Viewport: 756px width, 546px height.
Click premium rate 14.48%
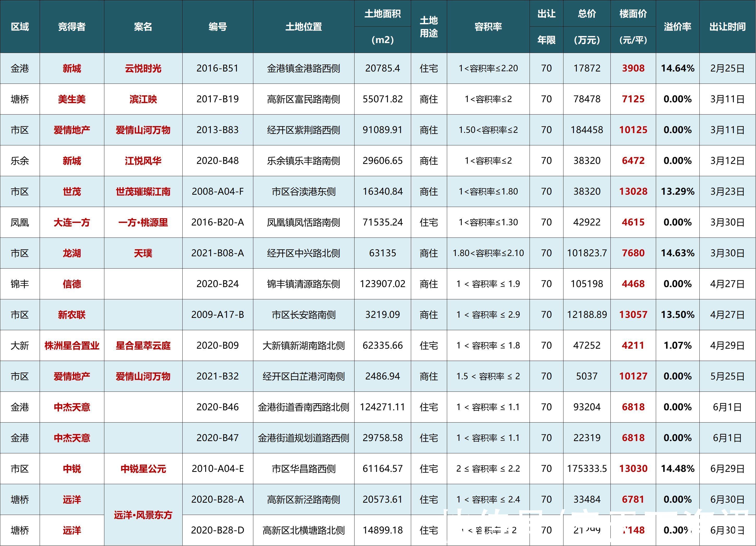(677, 469)
